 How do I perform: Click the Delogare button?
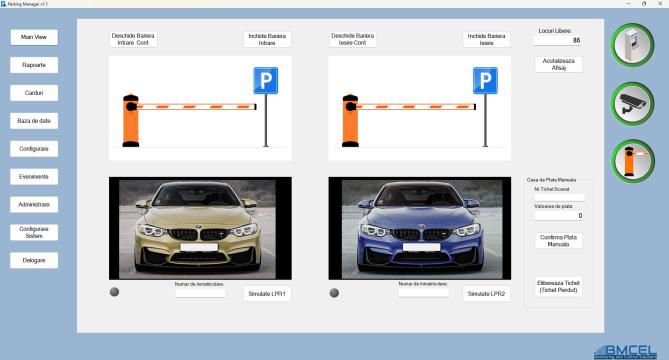coord(34,261)
